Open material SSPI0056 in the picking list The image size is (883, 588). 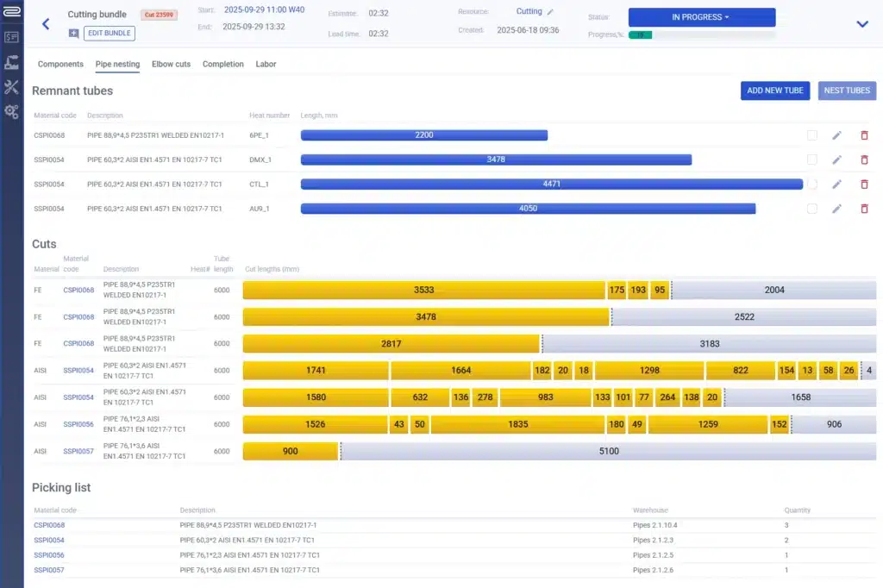tap(49, 555)
